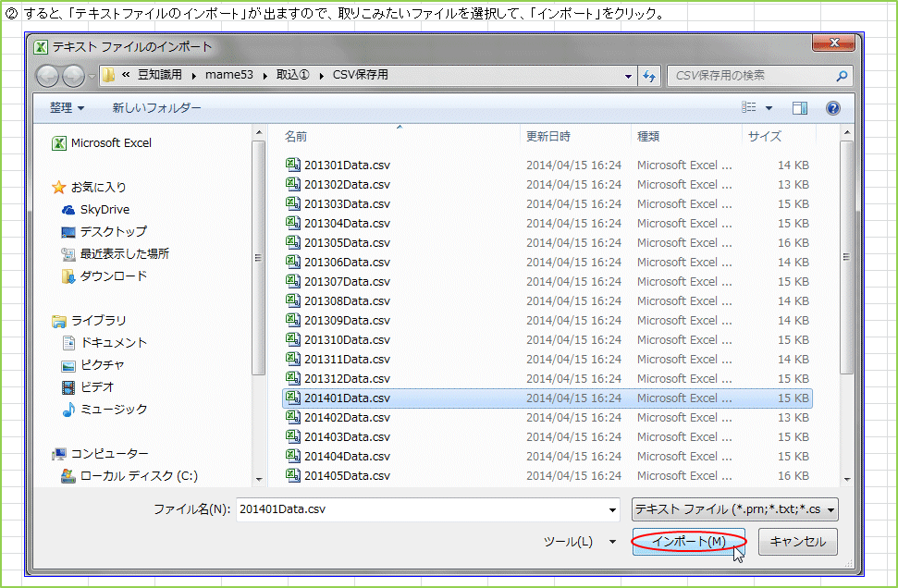898x588 pixels.
Task: Select ライブラリ in navigation pane
Action: pyautogui.click(x=89, y=321)
